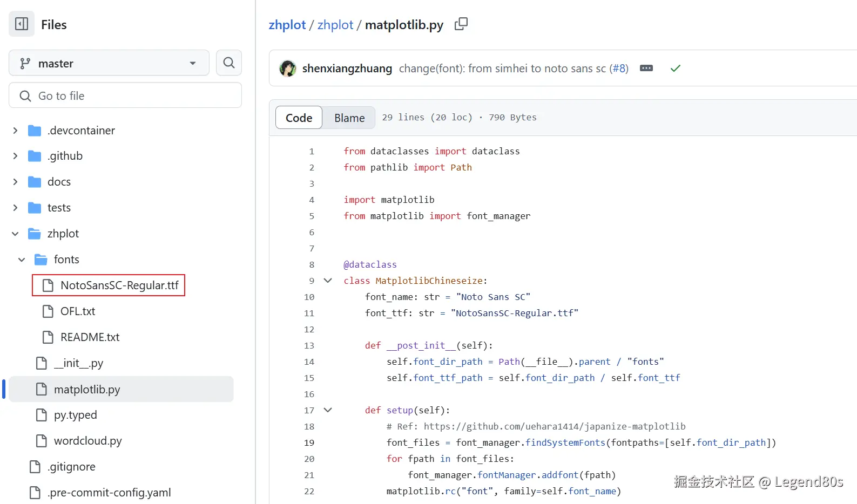
Task: Go to zhplot folder breadcrumb
Action: [x=335, y=25]
